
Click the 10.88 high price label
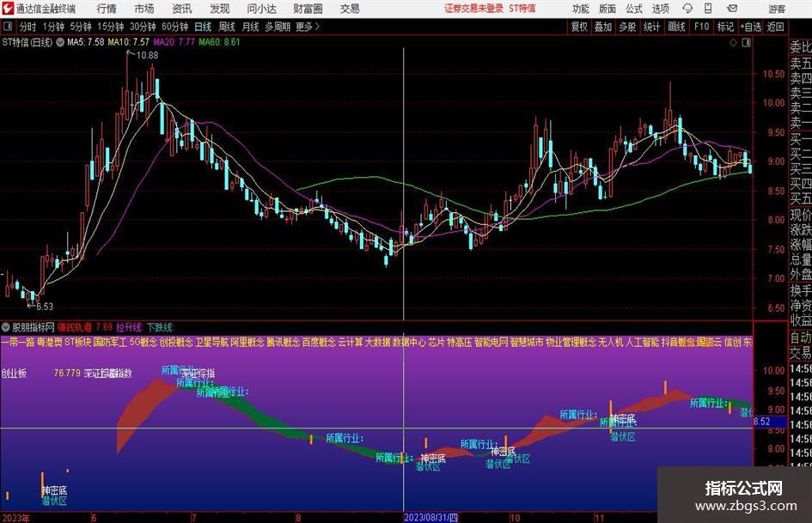[x=147, y=56]
